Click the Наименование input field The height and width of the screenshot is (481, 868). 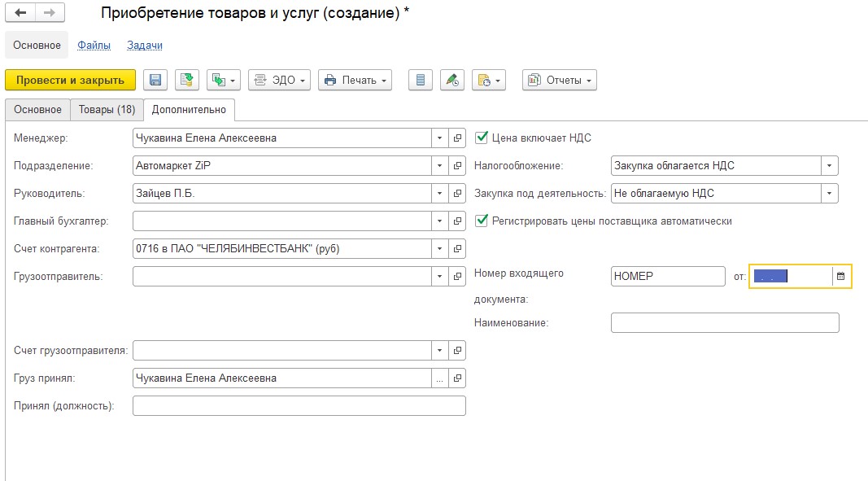724,323
